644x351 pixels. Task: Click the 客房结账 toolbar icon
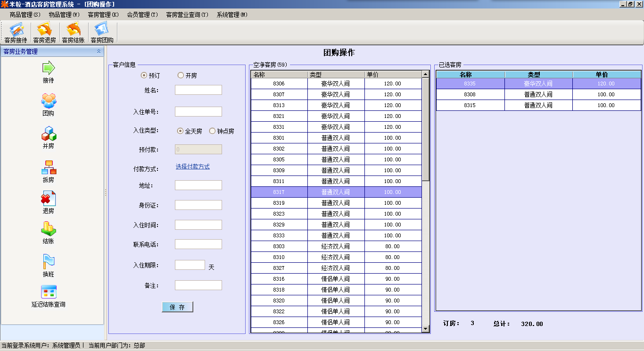(x=73, y=33)
